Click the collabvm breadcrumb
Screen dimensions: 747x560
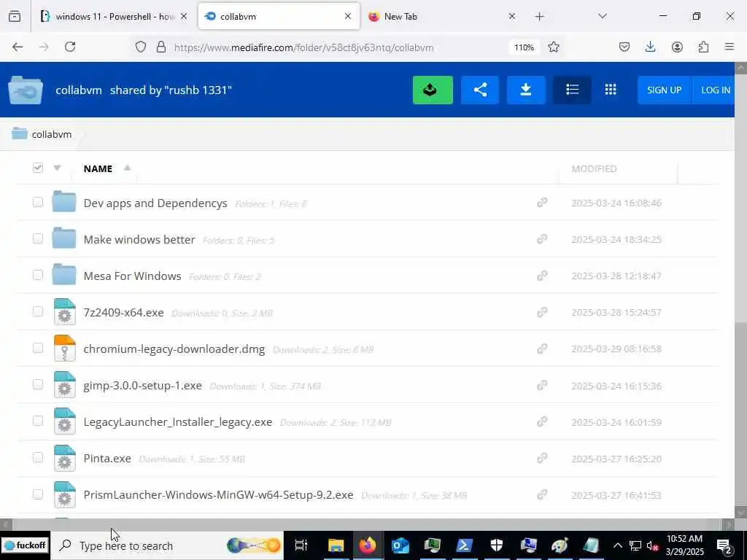[x=52, y=134]
